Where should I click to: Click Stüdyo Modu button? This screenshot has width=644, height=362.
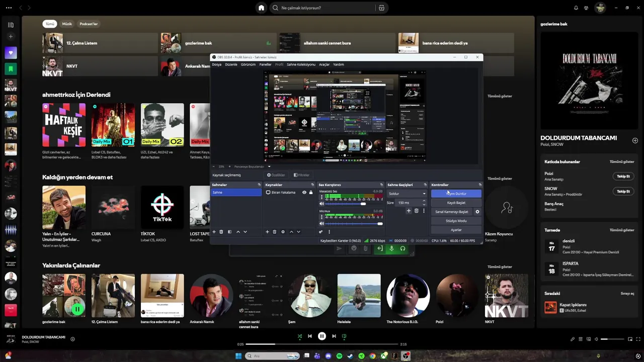[x=456, y=221]
